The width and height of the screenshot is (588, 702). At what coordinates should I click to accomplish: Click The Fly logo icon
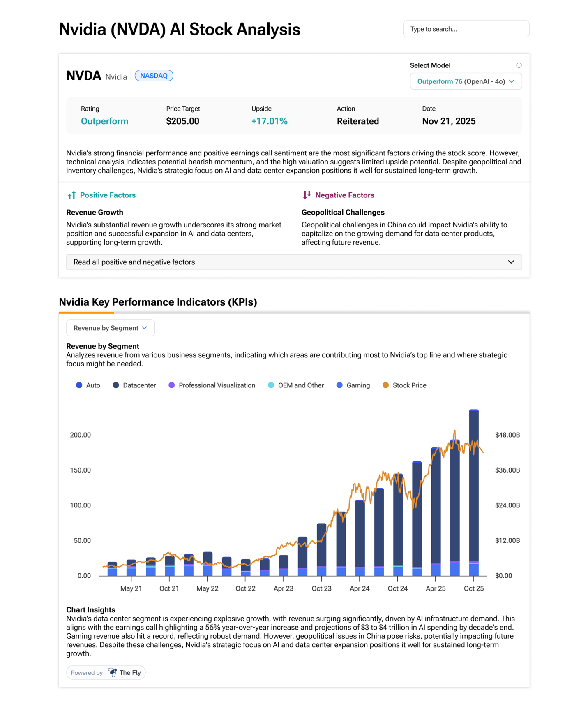112,672
